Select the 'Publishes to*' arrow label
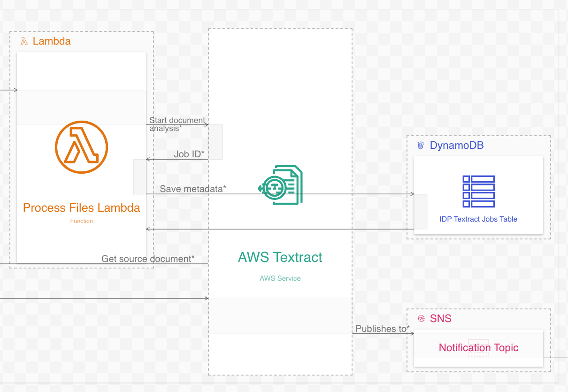Viewport: 568px width, 392px height. 383,329
